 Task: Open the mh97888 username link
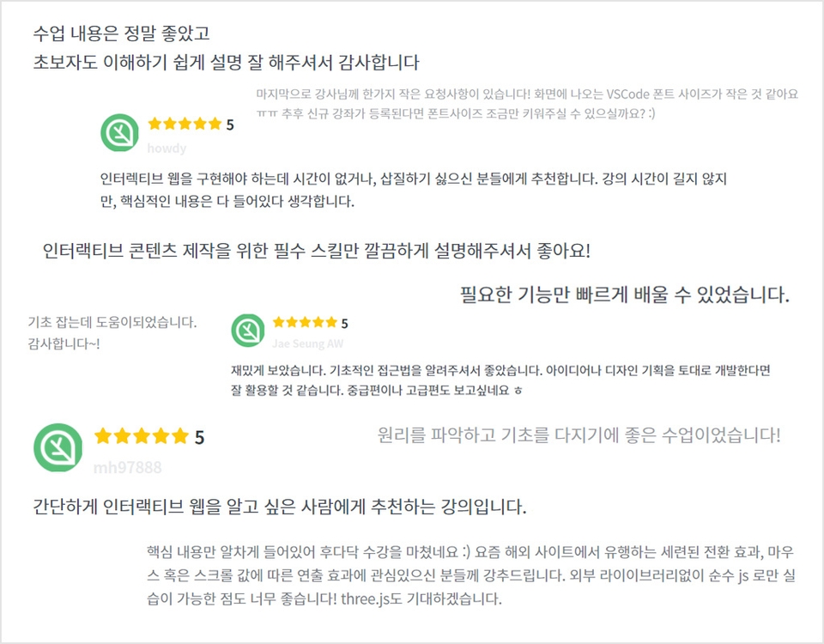click(x=127, y=467)
